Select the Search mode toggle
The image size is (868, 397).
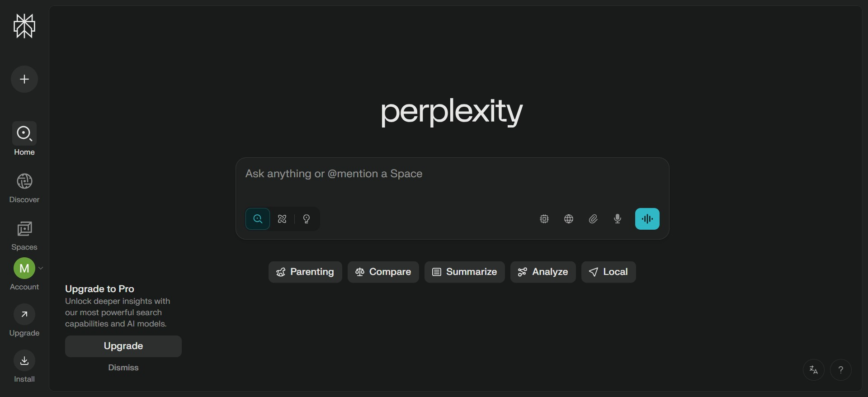point(258,219)
